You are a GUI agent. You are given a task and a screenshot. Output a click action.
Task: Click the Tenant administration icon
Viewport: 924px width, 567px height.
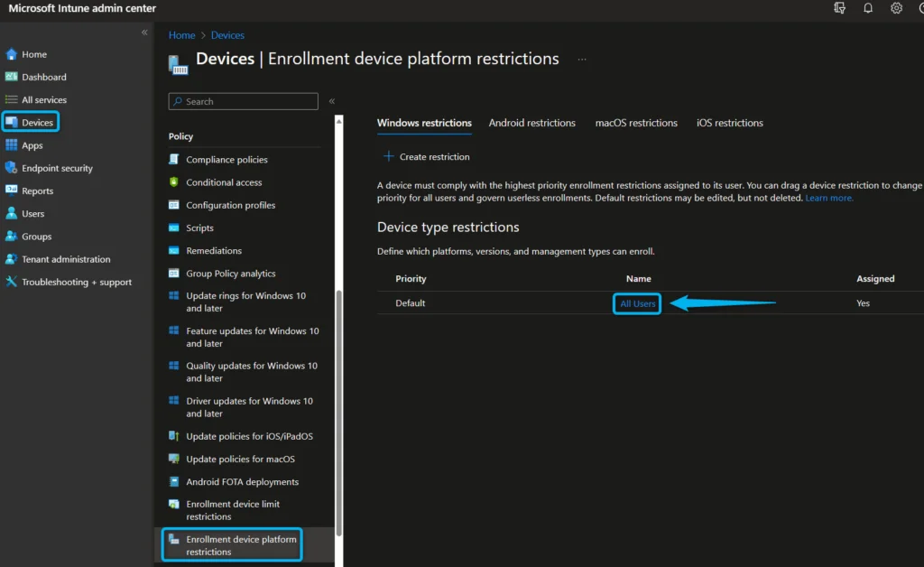[12, 259]
